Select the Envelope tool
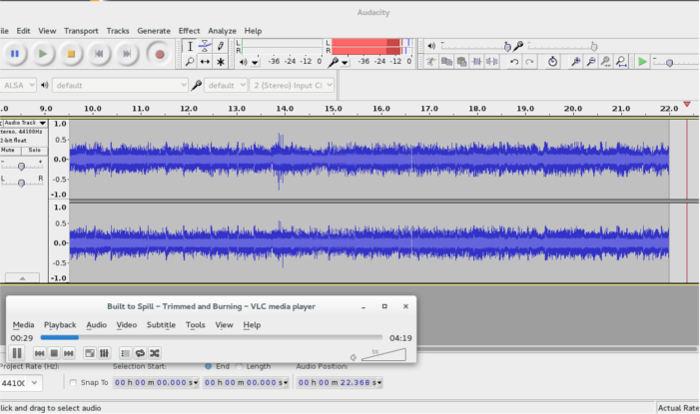The width and height of the screenshot is (700, 414). coord(205,46)
